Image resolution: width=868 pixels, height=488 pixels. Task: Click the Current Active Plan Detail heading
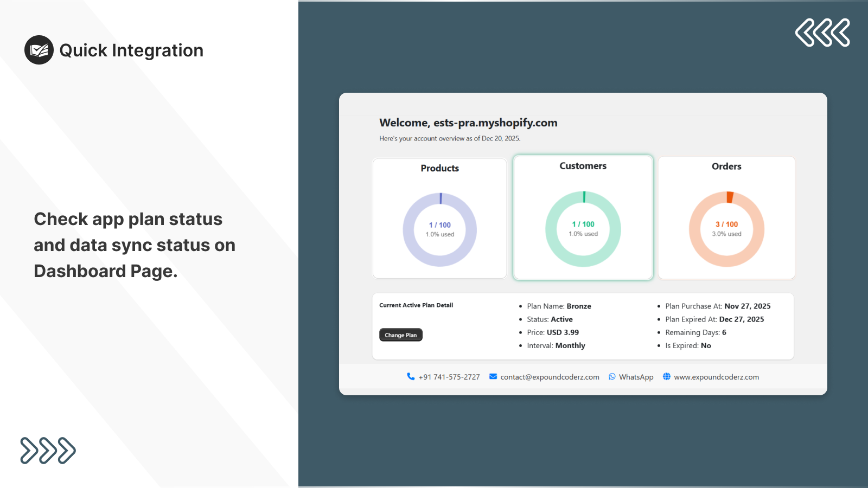tap(416, 305)
